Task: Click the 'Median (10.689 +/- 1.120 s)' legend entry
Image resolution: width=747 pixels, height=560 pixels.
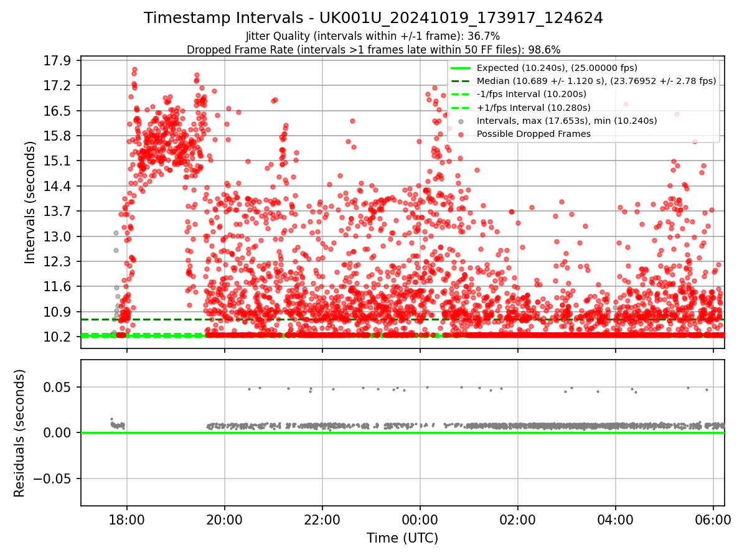Action: click(x=596, y=81)
